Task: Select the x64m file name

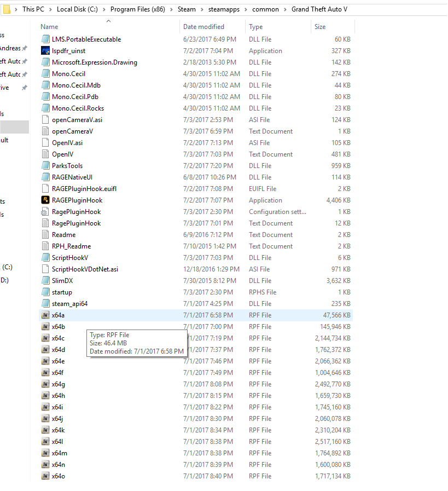Action: click(60, 453)
